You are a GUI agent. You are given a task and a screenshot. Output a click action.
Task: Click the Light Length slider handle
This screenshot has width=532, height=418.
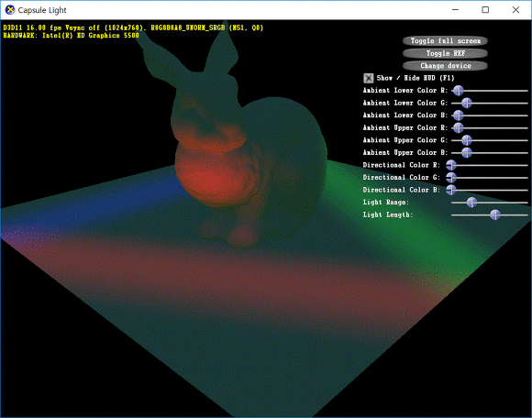pyautogui.click(x=495, y=214)
